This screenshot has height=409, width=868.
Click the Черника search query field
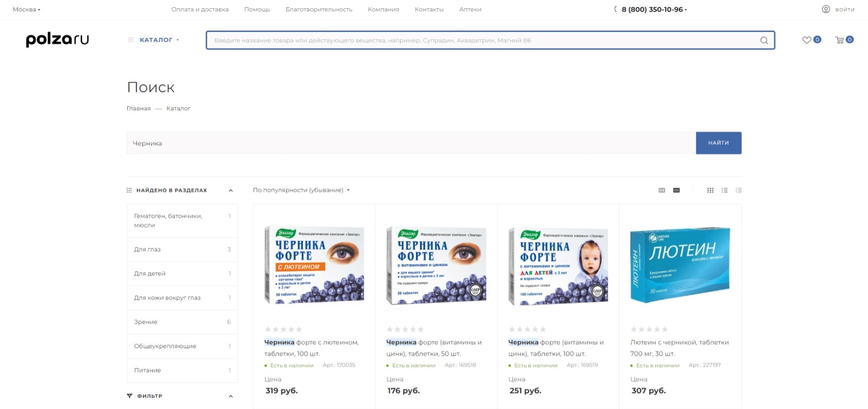pos(411,143)
